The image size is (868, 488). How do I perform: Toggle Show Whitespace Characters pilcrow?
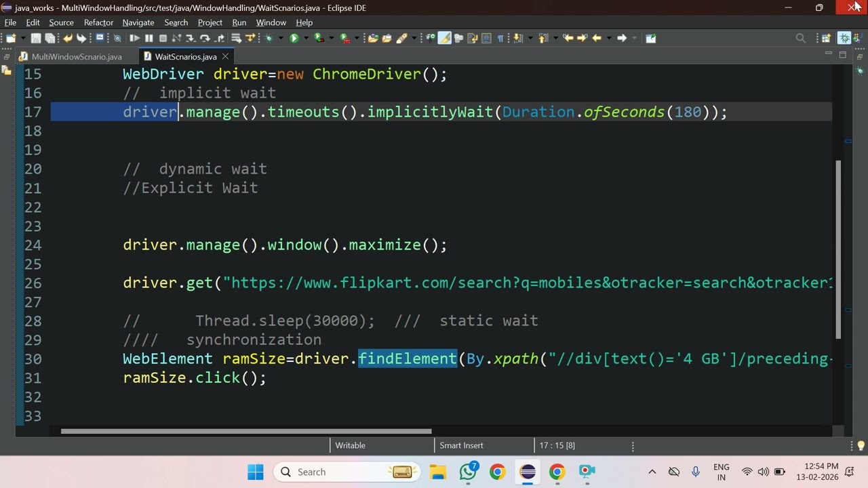(500, 38)
